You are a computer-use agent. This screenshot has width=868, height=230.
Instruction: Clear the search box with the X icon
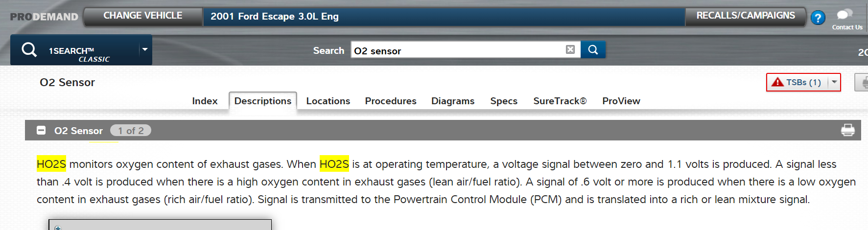pyautogui.click(x=570, y=49)
